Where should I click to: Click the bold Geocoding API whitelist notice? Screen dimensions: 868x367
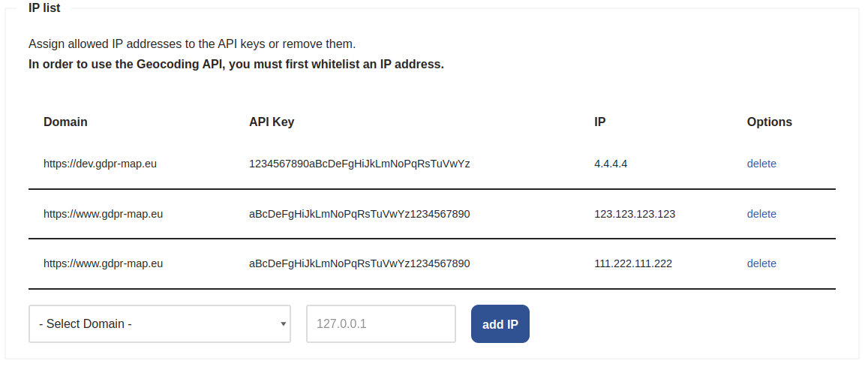pyautogui.click(x=236, y=65)
